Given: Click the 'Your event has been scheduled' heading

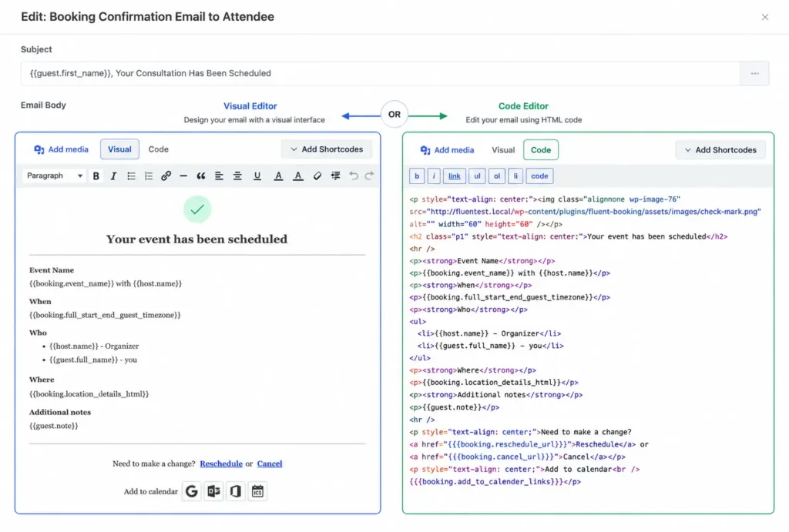Looking at the screenshot, I should coord(196,239).
